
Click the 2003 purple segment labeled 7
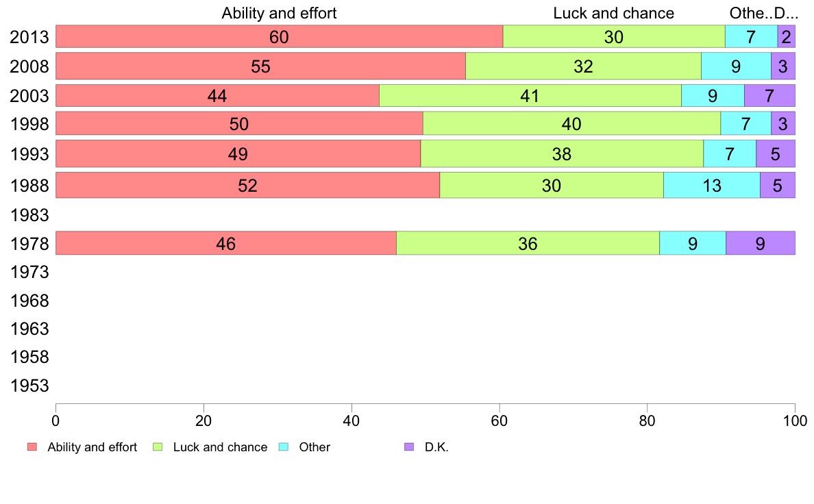(x=770, y=95)
